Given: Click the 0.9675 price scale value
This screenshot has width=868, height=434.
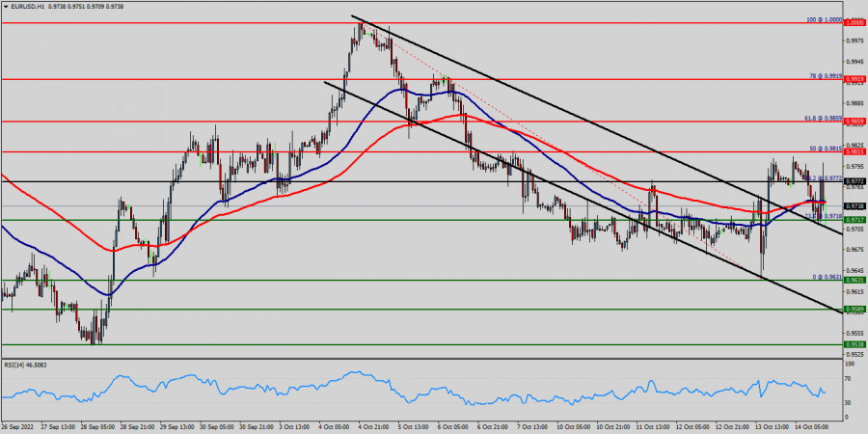Looking at the screenshot, I should point(854,249).
